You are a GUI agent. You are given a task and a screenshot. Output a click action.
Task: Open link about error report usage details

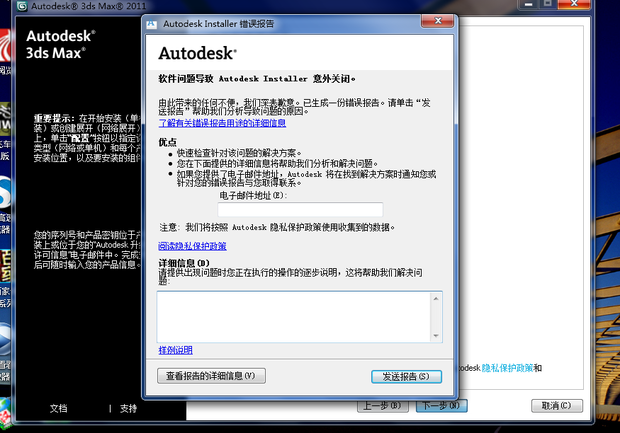(x=222, y=123)
